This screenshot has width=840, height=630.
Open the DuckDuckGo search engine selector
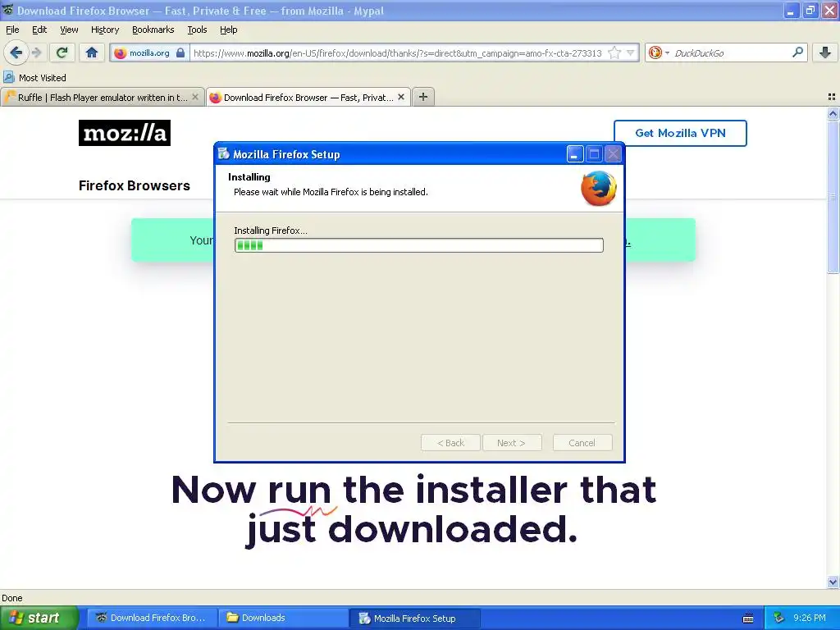[x=659, y=53]
